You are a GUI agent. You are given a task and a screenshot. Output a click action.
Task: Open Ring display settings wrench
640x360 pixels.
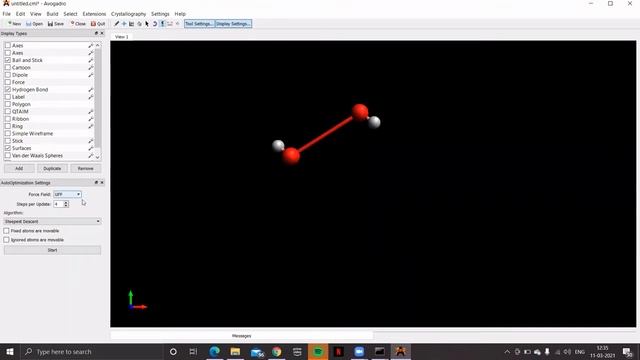point(91,127)
